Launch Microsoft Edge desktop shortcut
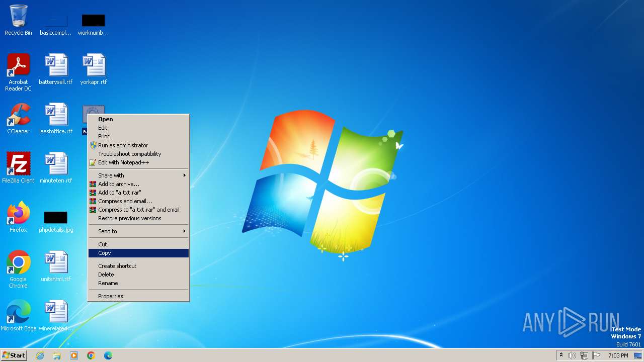This screenshot has height=362, width=644. pyautogui.click(x=18, y=316)
